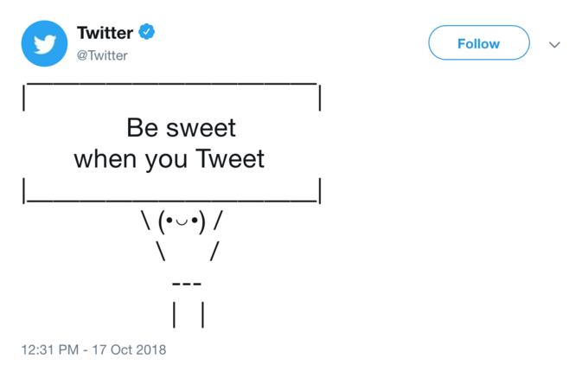Click the bottom border of the ASCII sign
Viewport: 588px width, 365px height.
click(x=173, y=200)
